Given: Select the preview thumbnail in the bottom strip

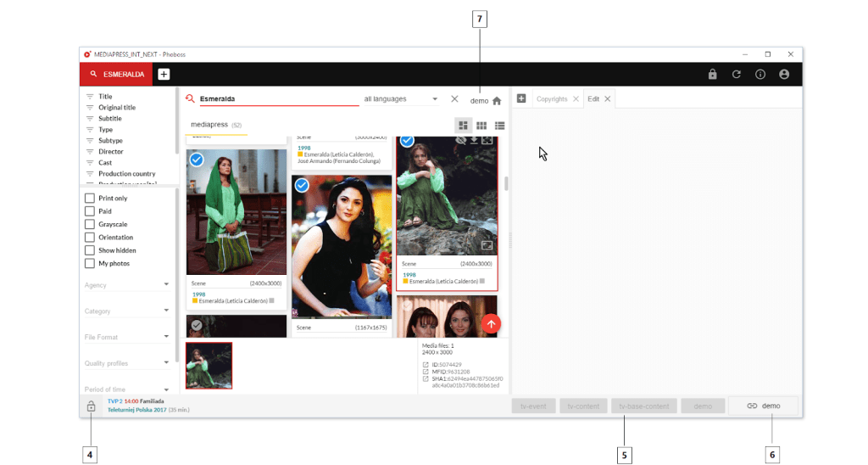Looking at the screenshot, I should coord(209,366).
